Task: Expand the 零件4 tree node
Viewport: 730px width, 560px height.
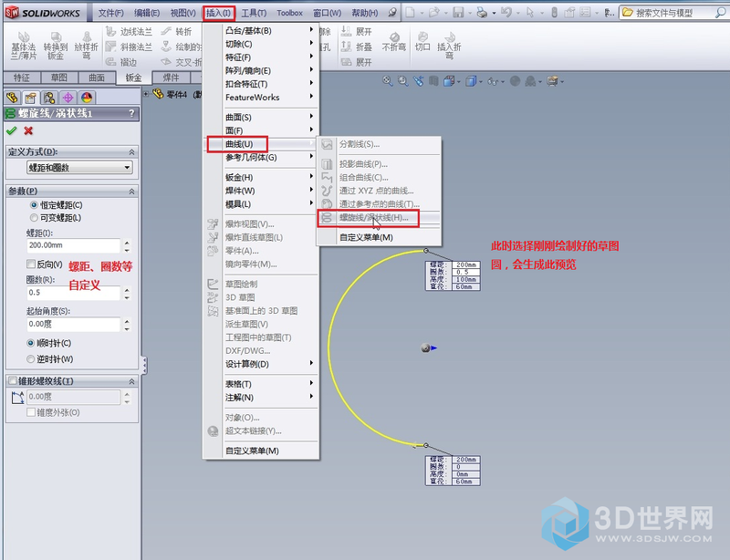Action: click(147, 93)
